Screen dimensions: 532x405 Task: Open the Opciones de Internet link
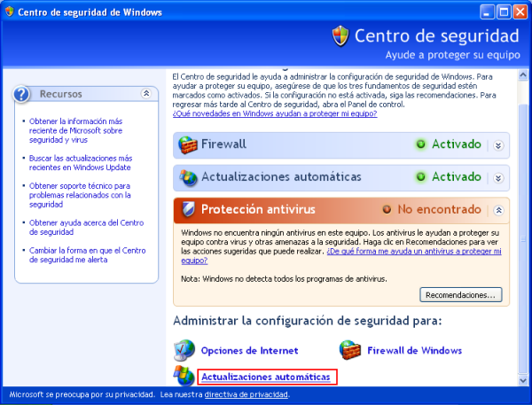[x=249, y=351]
